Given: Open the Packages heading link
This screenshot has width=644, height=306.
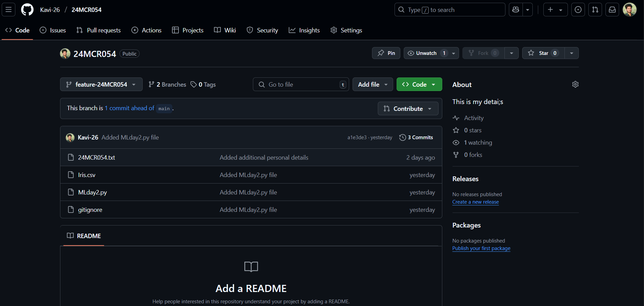Looking at the screenshot, I should click(466, 225).
